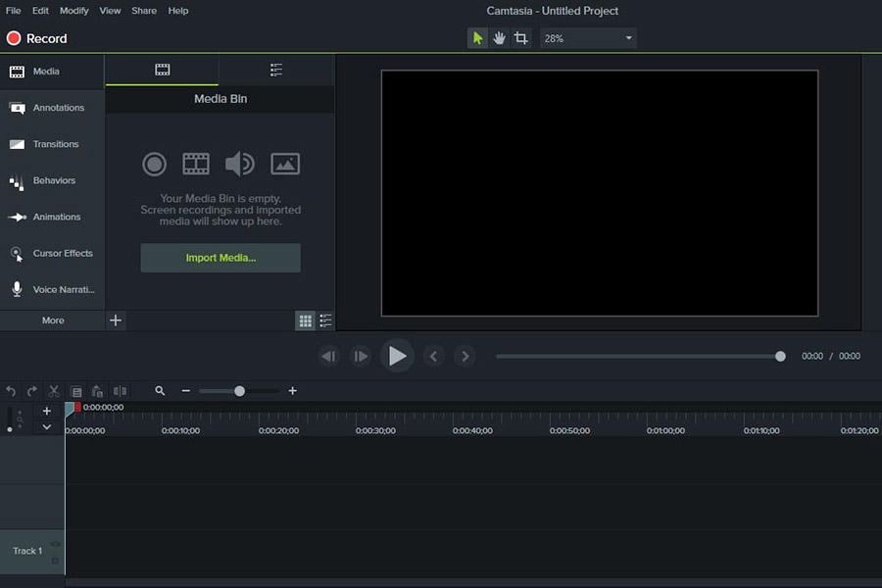882x588 pixels.
Task: Switch Media Bin to thumbnail grid view
Action: tap(305, 320)
